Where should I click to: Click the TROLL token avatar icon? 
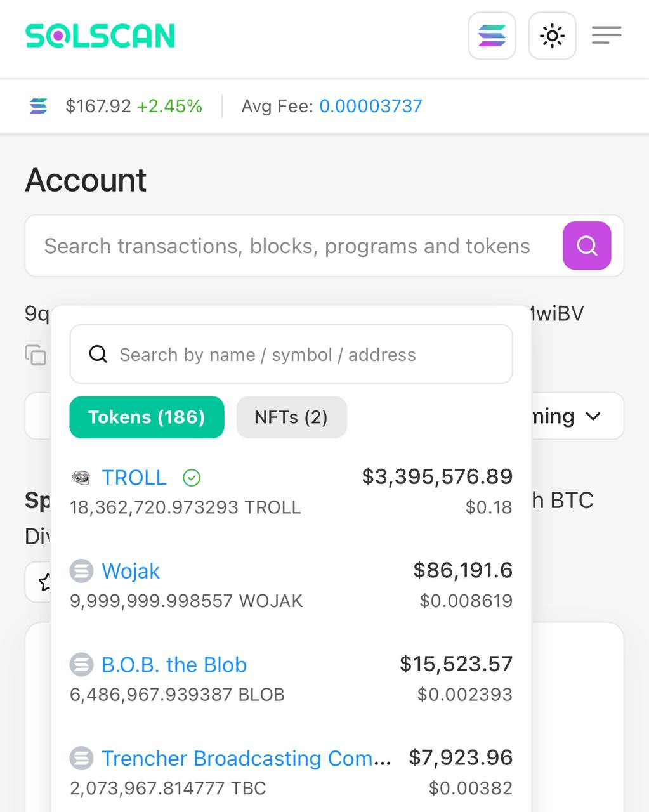point(81,478)
